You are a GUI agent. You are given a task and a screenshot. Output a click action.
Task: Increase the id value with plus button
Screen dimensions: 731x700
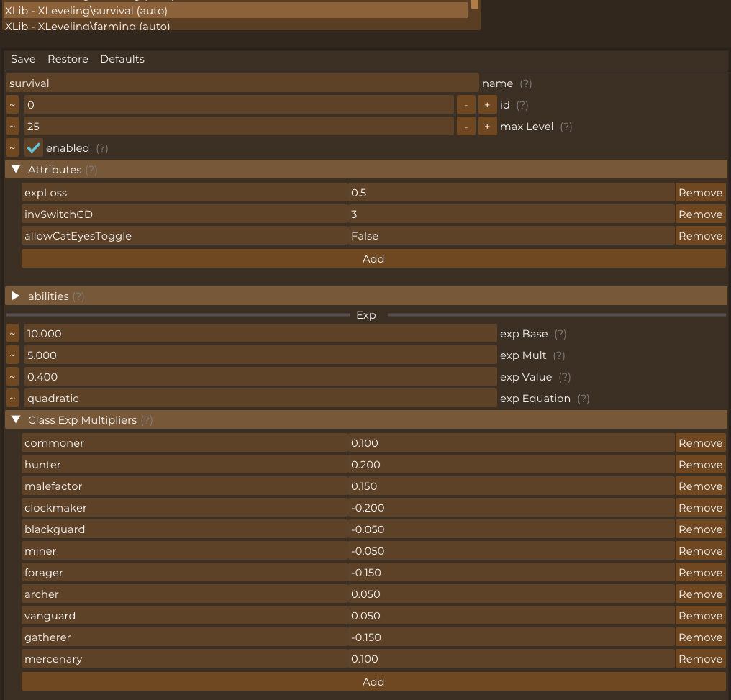pyautogui.click(x=487, y=105)
